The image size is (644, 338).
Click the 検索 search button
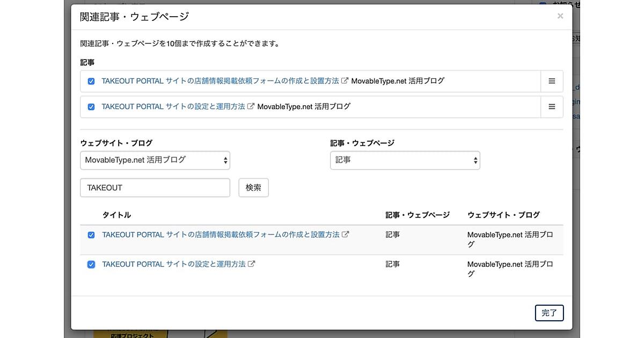(x=253, y=188)
